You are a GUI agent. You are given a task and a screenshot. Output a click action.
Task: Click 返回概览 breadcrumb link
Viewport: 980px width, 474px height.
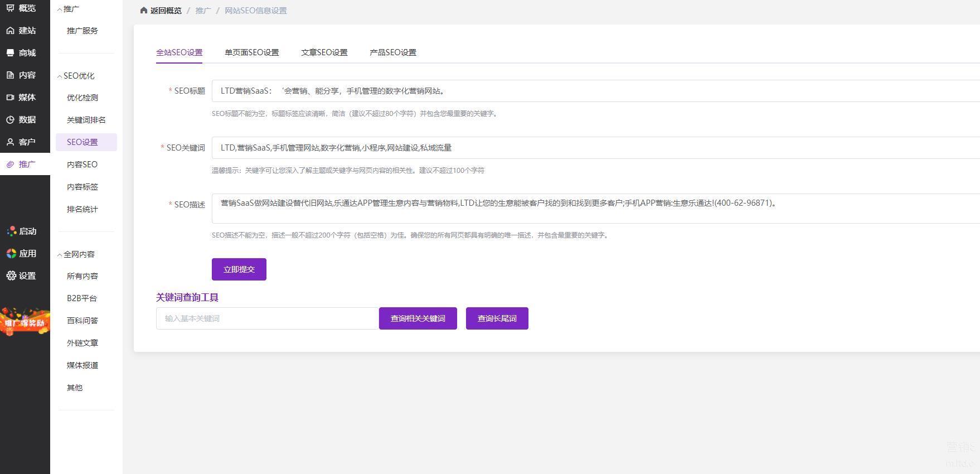165,11
